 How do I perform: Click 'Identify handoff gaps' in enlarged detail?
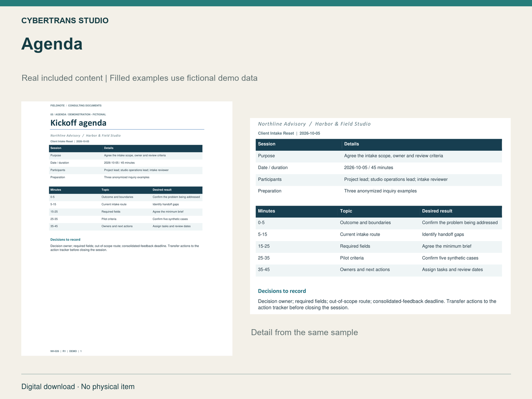point(443,234)
